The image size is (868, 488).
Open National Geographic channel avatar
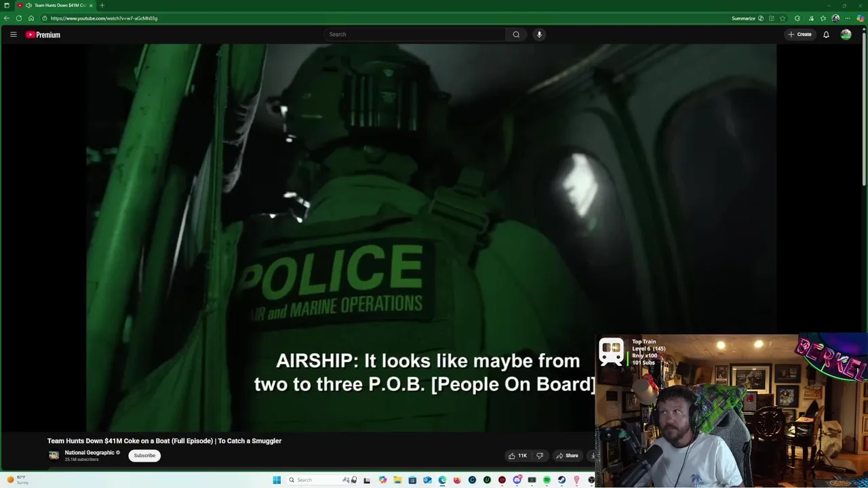point(54,455)
